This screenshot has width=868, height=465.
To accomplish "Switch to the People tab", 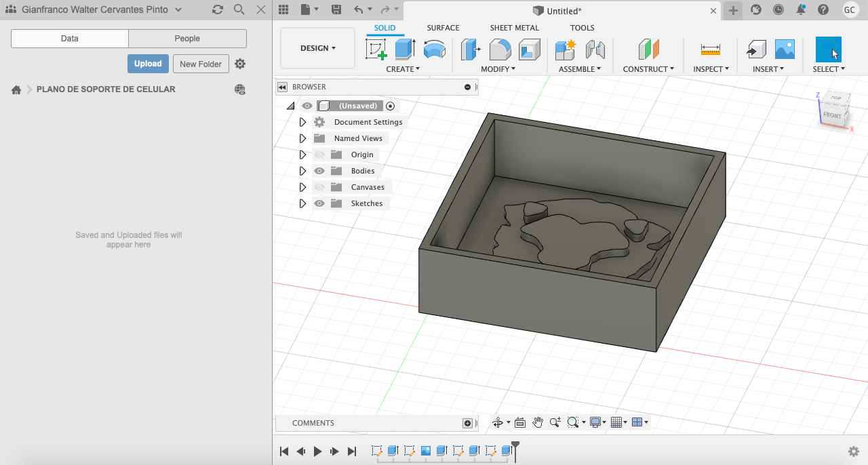I will click(x=187, y=39).
